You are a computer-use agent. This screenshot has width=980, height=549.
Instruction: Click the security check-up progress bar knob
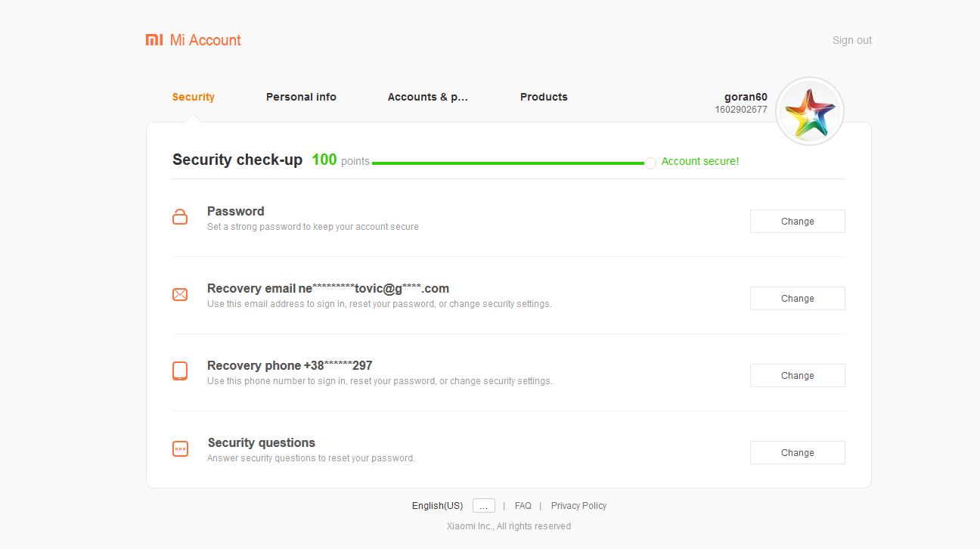(650, 163)
